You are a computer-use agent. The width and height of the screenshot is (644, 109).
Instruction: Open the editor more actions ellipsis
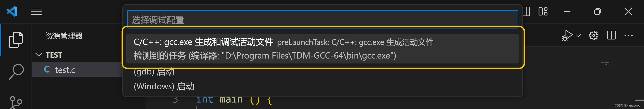(x=629, y=36)
